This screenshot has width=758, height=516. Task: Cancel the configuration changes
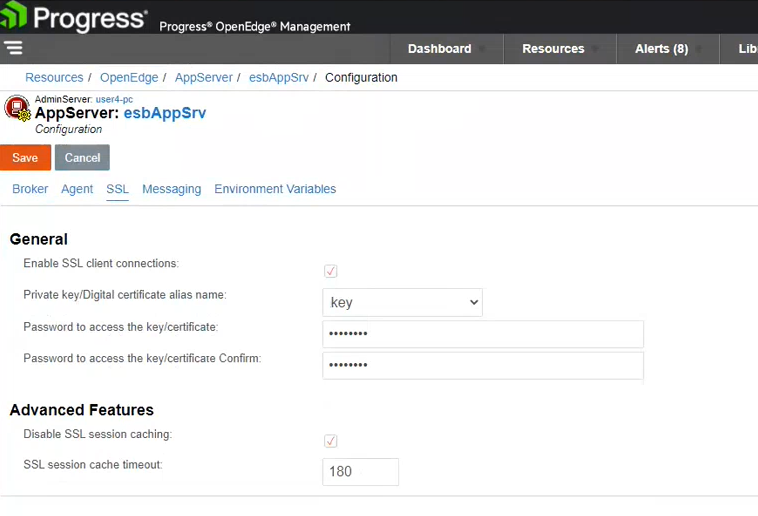pos(82,158)
